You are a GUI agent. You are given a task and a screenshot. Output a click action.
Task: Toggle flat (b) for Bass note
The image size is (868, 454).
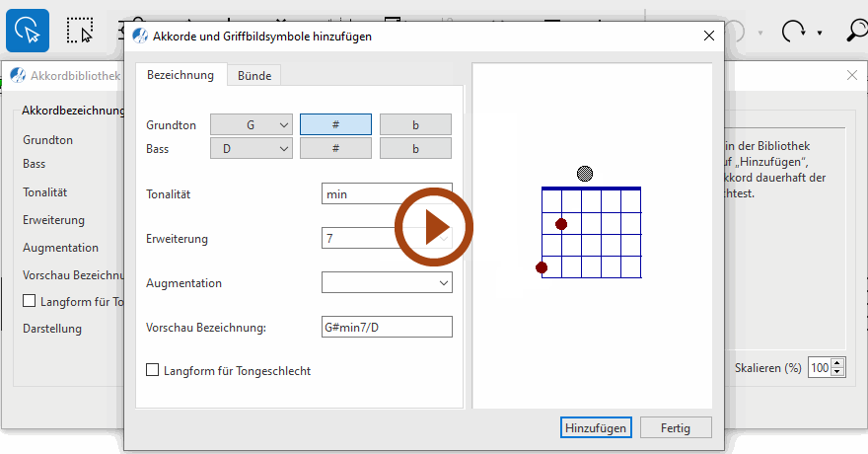pyautogui.click(x=415, y=148)
